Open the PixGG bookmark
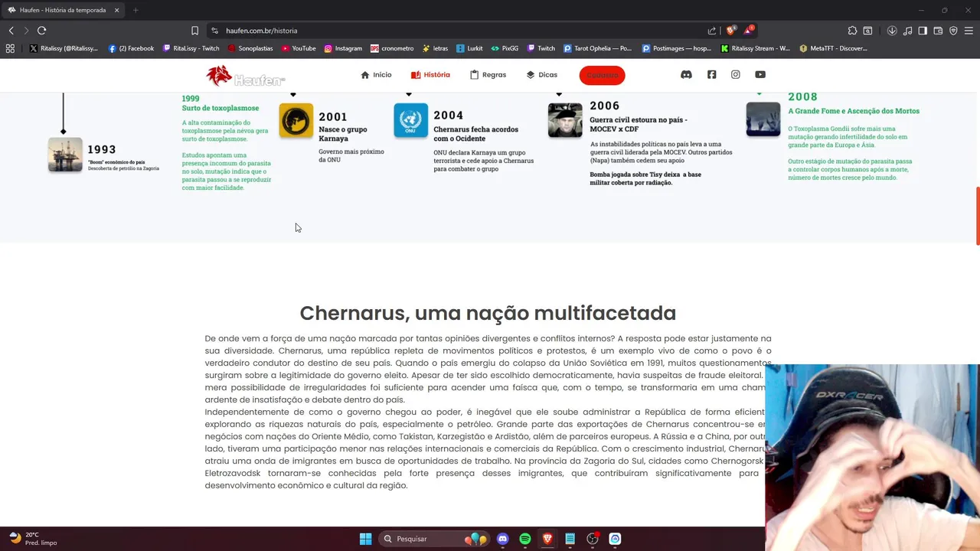980x551 pixels. (505, 48)
